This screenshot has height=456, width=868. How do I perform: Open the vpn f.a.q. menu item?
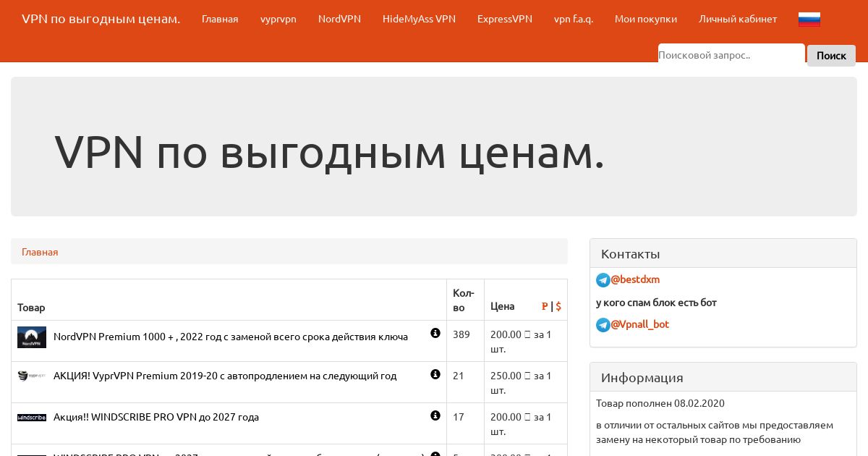click(574, 19)
